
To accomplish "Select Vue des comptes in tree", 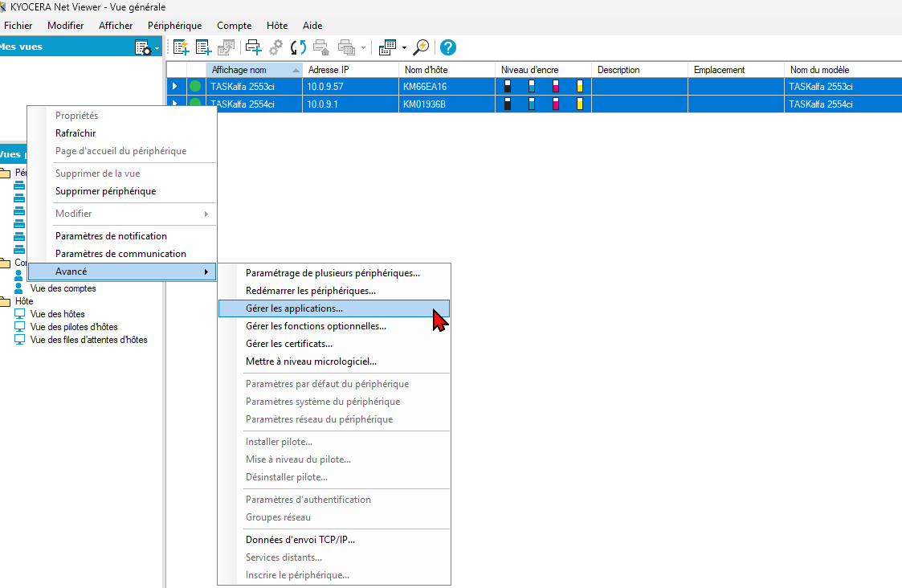I will [63, 288].
